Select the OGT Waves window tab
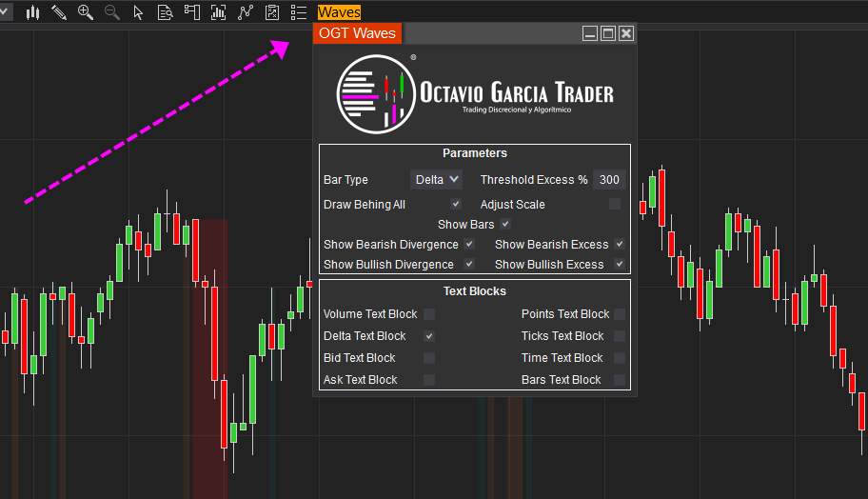868x499 pixels. point(357,33)
